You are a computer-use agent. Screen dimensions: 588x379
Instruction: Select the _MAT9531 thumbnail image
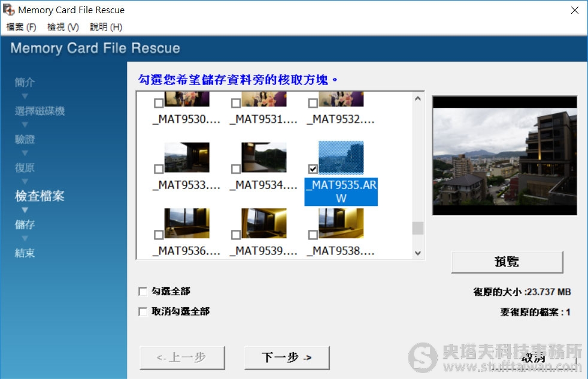click(264, 99)
